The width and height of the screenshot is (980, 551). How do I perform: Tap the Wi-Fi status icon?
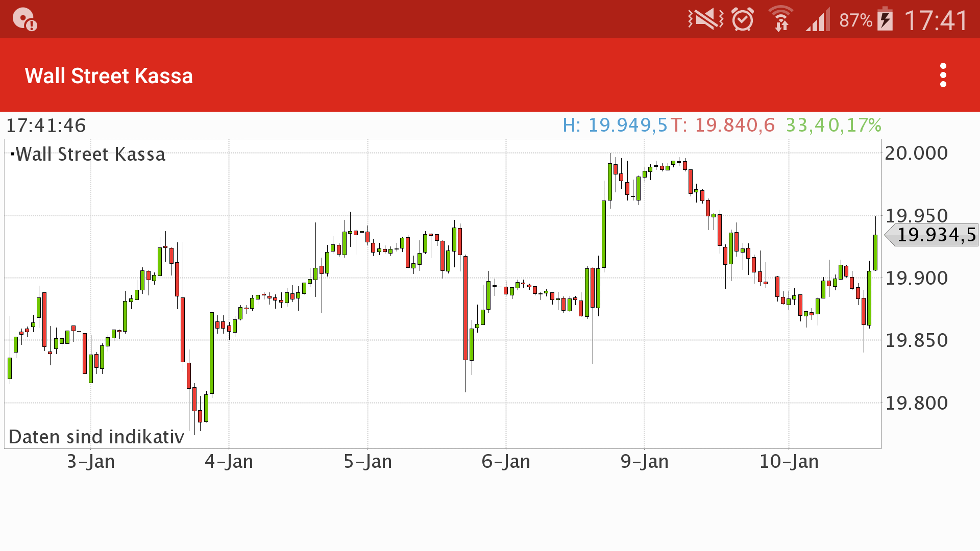[780, 19]
